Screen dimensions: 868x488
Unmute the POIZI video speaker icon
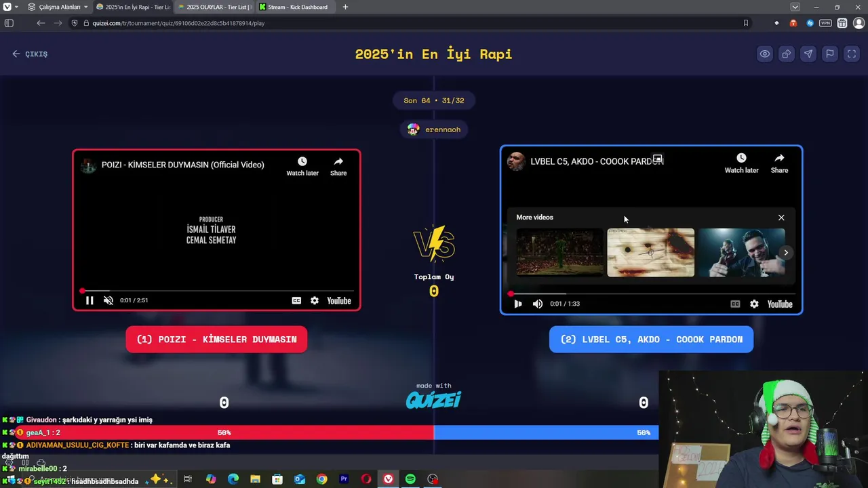(x=108, y=300)
